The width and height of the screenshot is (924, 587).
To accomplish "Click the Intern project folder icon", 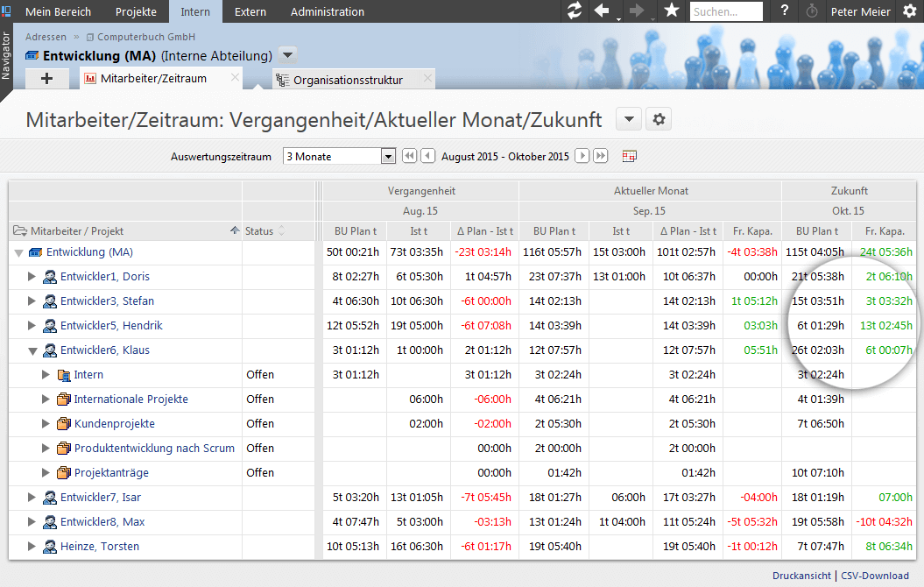I will pyautogui.click(x=64, y=375).
